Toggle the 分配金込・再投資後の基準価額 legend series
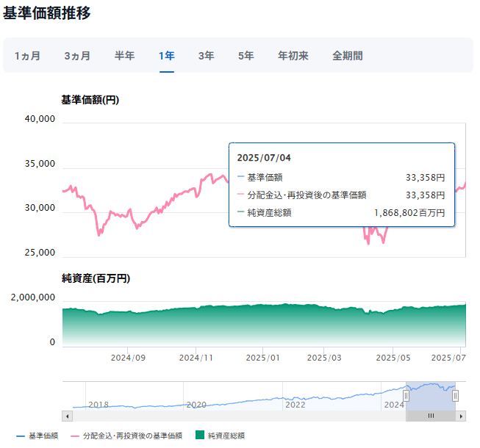 click(126, 436)
